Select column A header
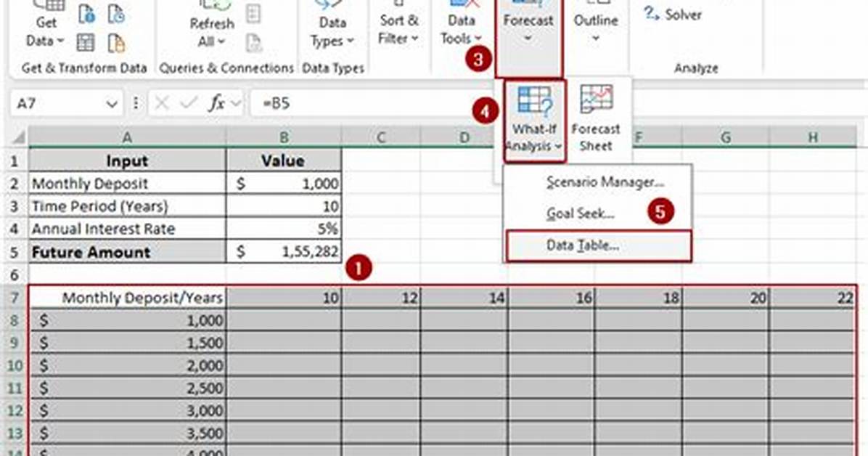The width and height of the screenshot is (868, 456). (127, 137)
